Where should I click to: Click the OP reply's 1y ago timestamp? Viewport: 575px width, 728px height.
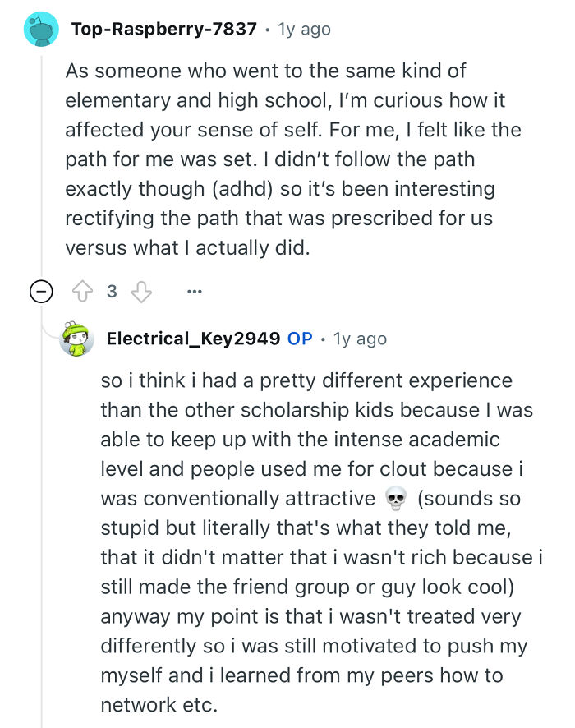360,339
